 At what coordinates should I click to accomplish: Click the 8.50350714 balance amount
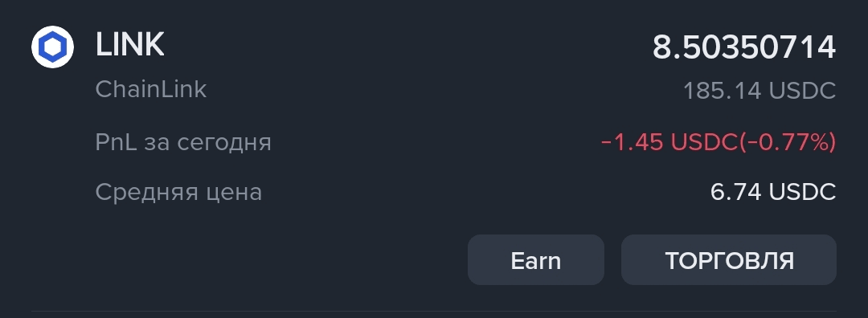pos(744,47)
